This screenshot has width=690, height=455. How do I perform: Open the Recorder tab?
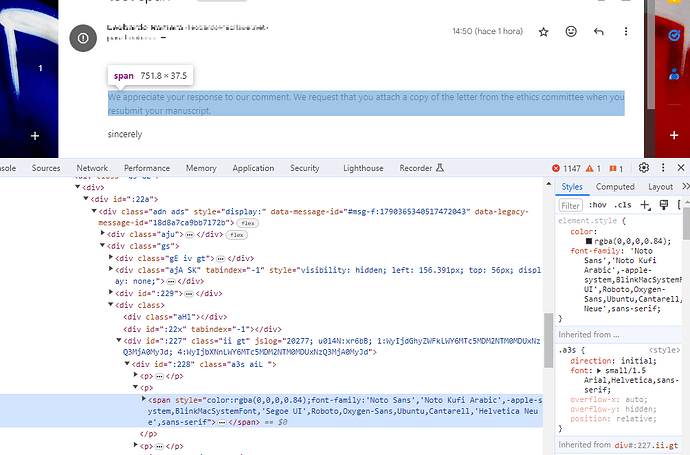coord(416,168)
